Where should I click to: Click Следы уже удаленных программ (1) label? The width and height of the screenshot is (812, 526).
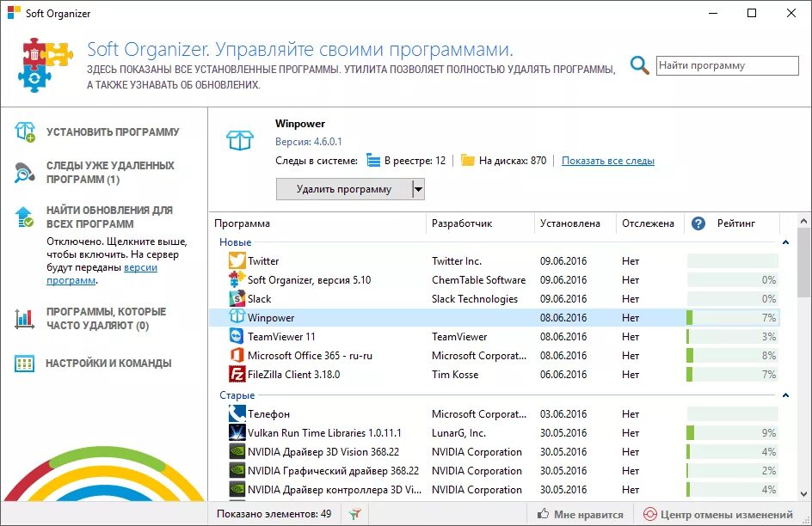tap(110, 172)
